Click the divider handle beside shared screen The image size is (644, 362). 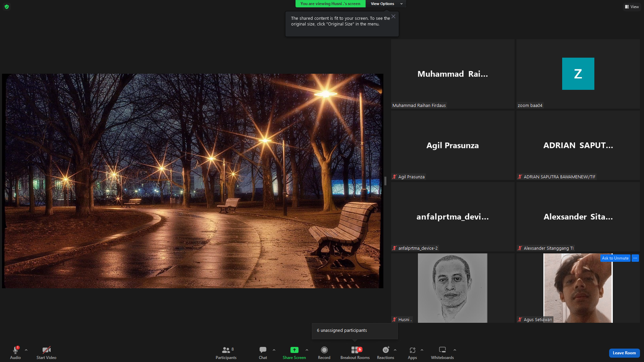385,181
